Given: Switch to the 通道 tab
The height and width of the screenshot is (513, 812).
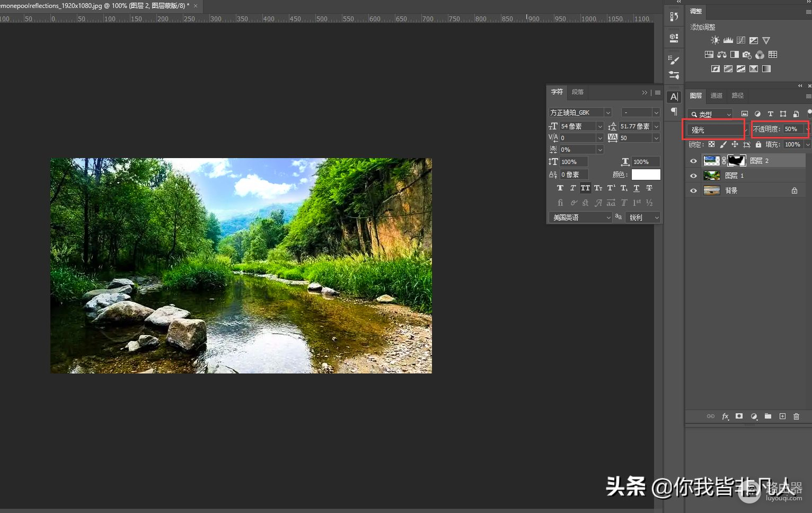Looking at the screenshot, I should [716, 95].
